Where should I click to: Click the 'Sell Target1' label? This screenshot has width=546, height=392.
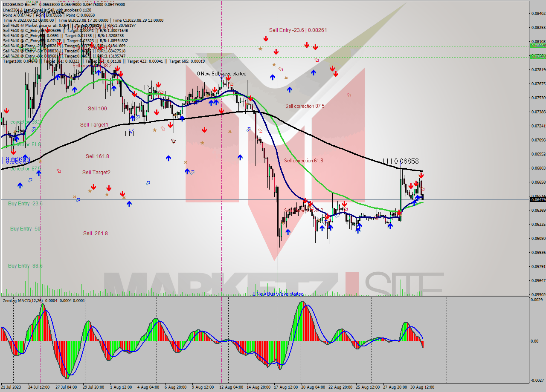click(x=94, y=125)
